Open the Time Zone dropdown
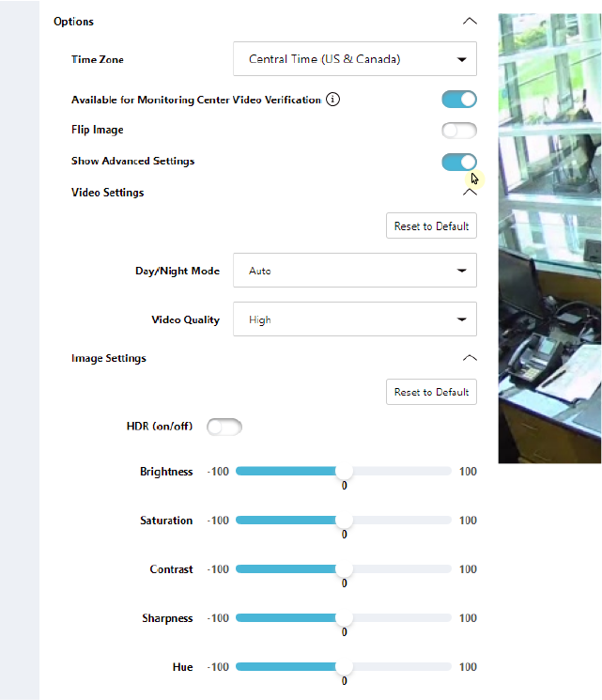602x700 pixels. [355, 59]
